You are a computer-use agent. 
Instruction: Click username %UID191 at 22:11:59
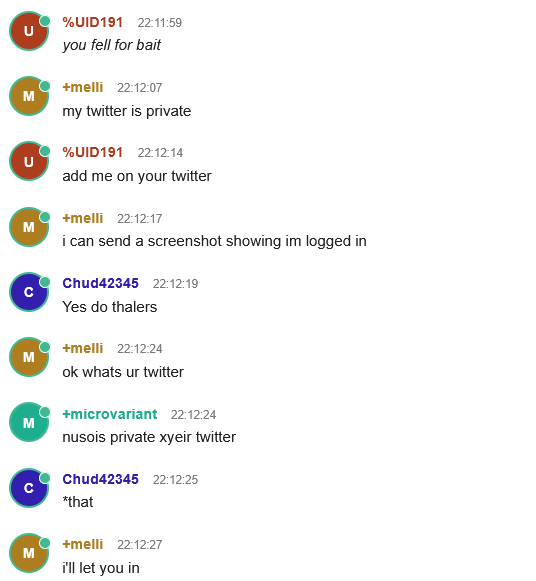[93, 22]
